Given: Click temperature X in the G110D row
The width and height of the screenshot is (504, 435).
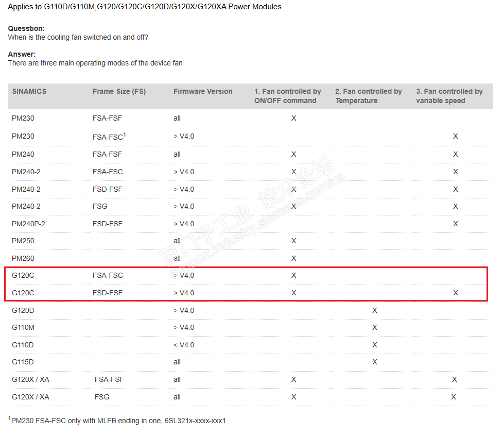Looking at the screenshot, I should [x=375, y=345].
